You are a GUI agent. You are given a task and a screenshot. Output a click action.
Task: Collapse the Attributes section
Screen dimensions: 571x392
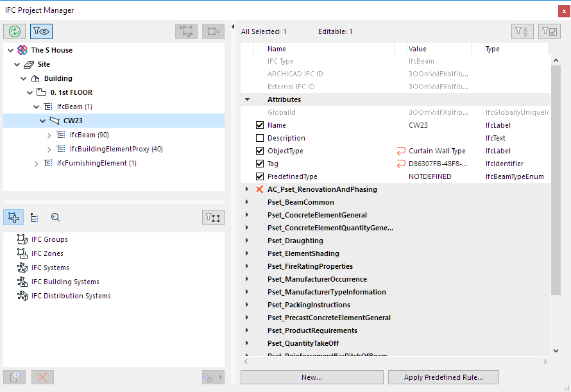tap(247, 99)
